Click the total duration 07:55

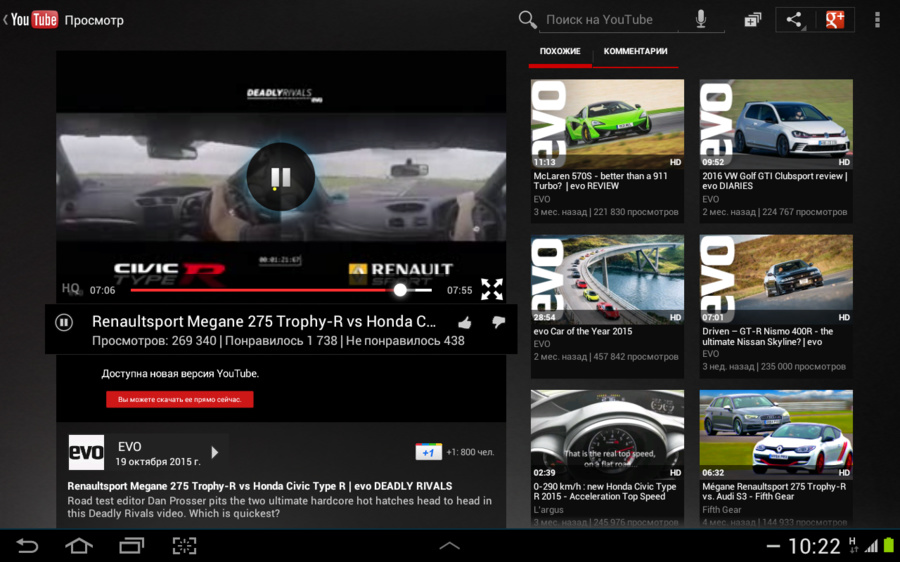459,290
